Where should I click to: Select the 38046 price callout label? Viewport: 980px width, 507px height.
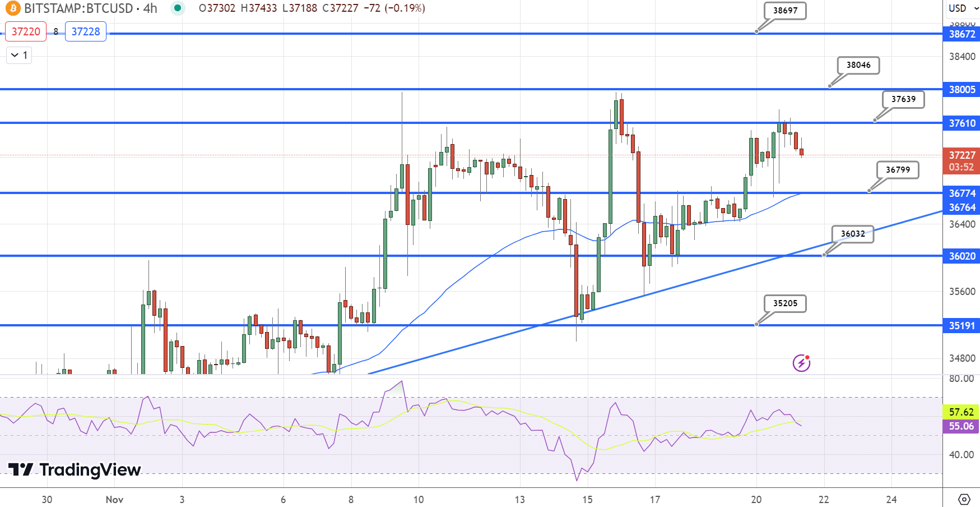(858, 65)
